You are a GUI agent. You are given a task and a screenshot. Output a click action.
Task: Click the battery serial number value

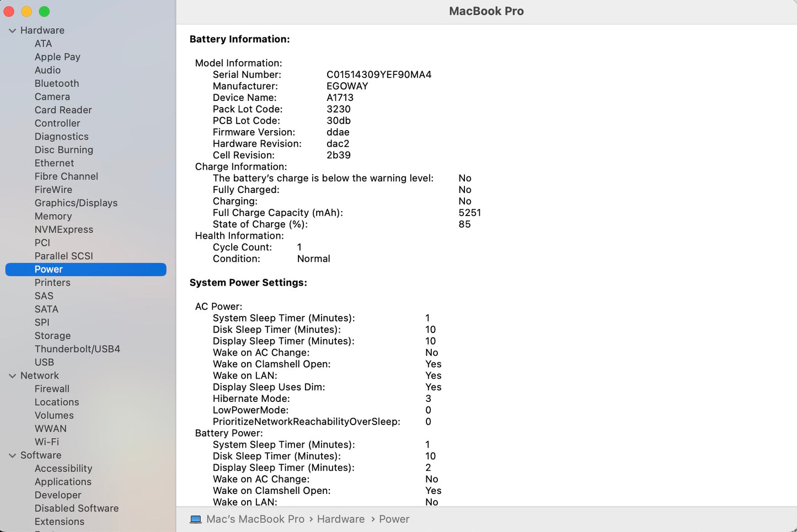pos(378,74)
